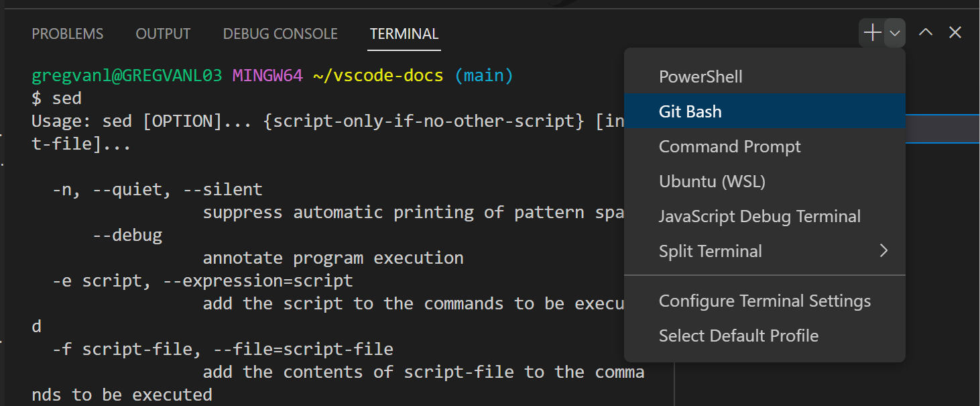Close the terminal panel with the X icon
Viewport: 980px width, 406px height.
click(x=955, y=32)
